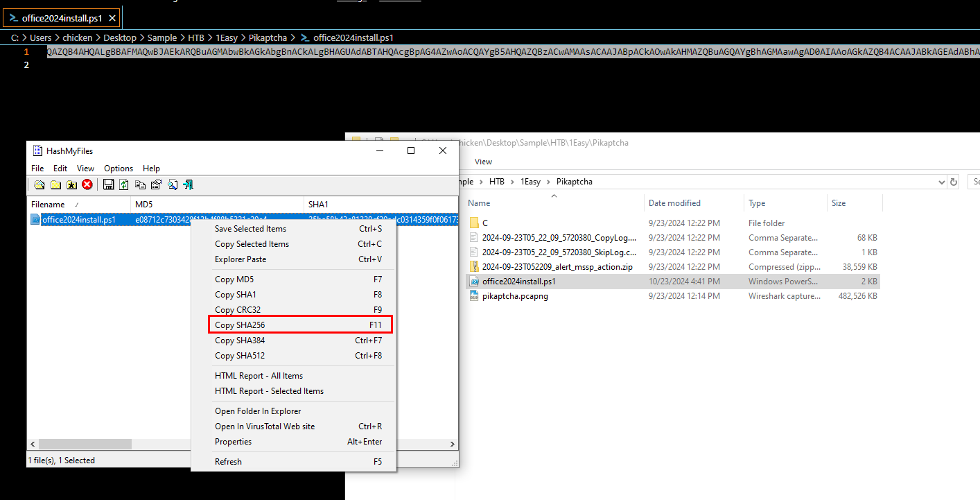Open the Options menu in HashMyFiles
Viewport: 980px width, 500px height.
tap(119, 169)
